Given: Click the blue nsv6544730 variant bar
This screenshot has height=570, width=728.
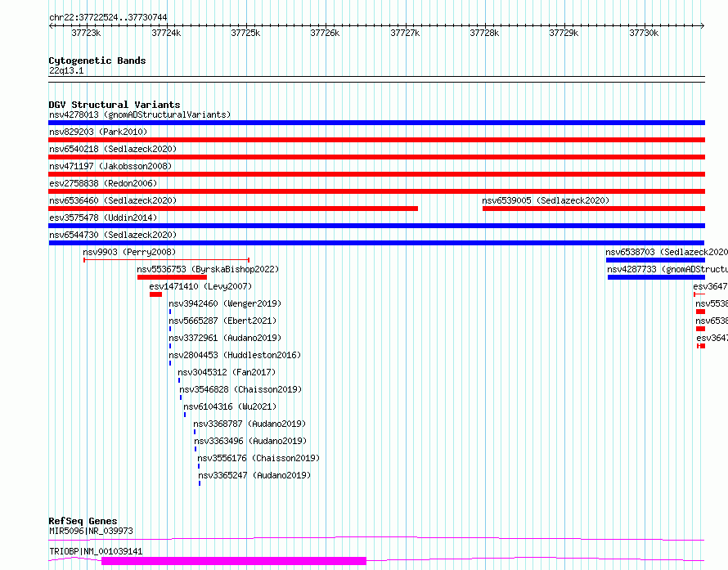Looking at the screenshot, I should click(376, 243).
